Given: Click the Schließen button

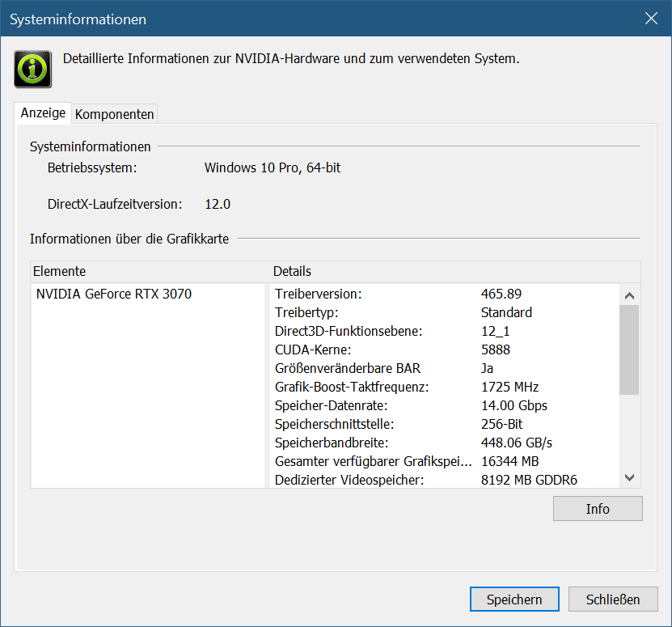Looking at the screenshot, I should (x=613, y=599).
